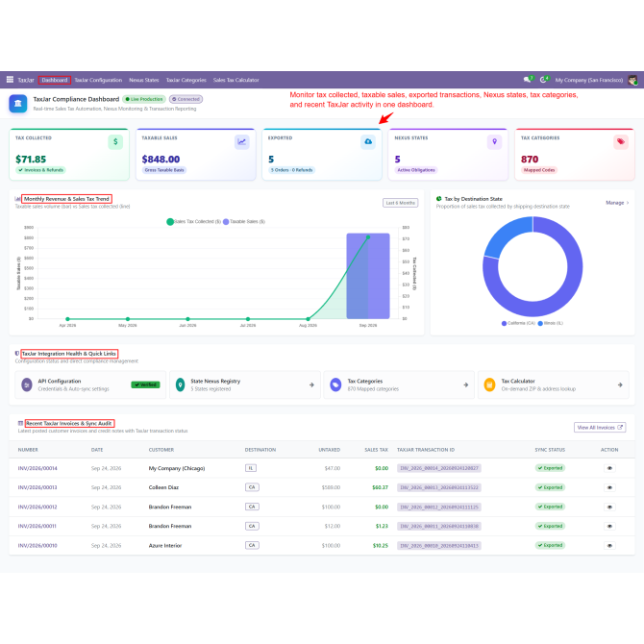644x644 pixels.
Task: Open the TaxJar app menu
Action: pos(26,80)
